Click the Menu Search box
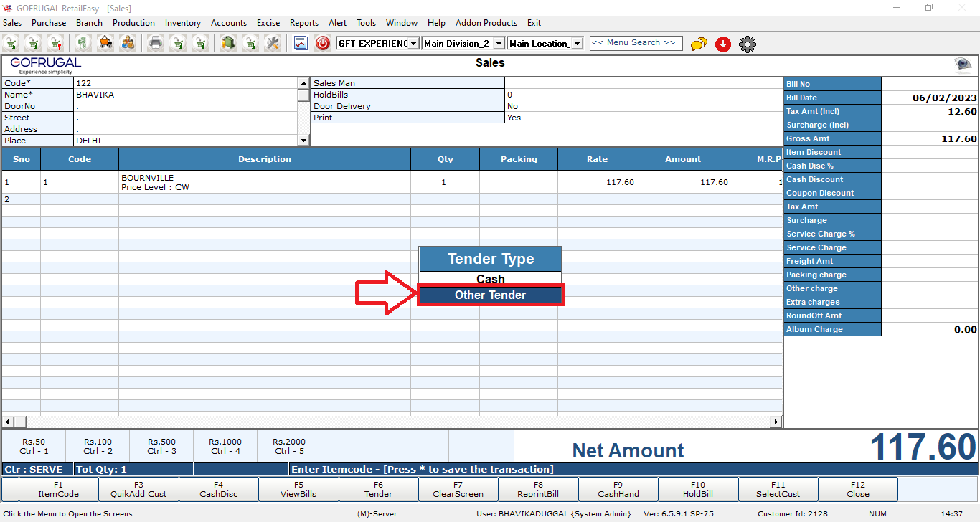The image size is (980, 522). tap(636, 43)
